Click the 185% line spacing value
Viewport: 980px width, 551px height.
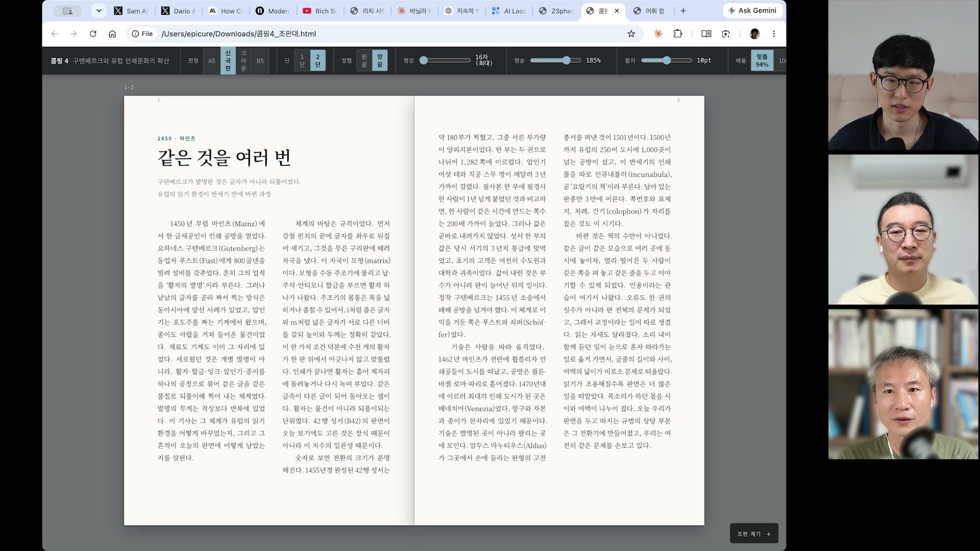click(x=593, y=61)
